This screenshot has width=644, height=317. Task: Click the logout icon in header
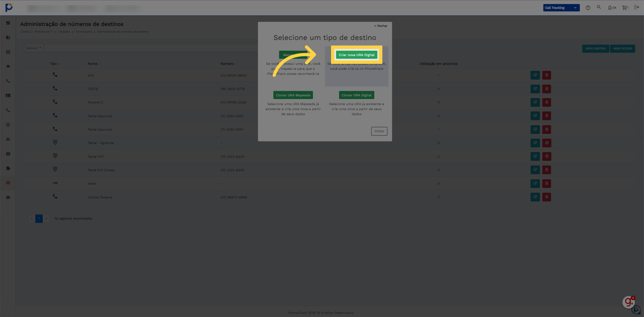point(637,7)
